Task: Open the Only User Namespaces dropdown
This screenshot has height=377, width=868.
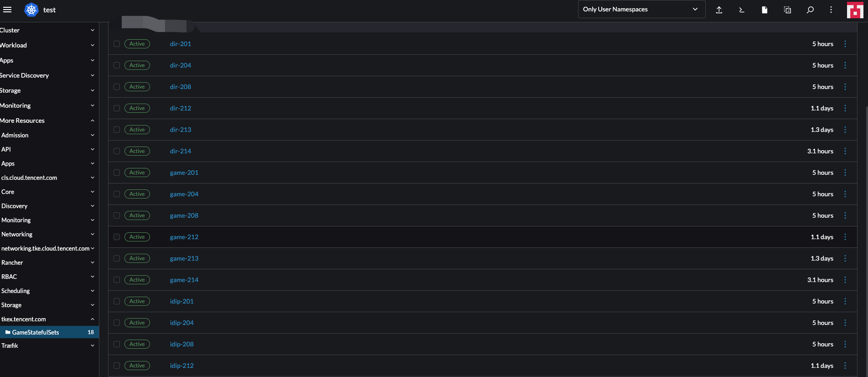Action: point(641,9)
